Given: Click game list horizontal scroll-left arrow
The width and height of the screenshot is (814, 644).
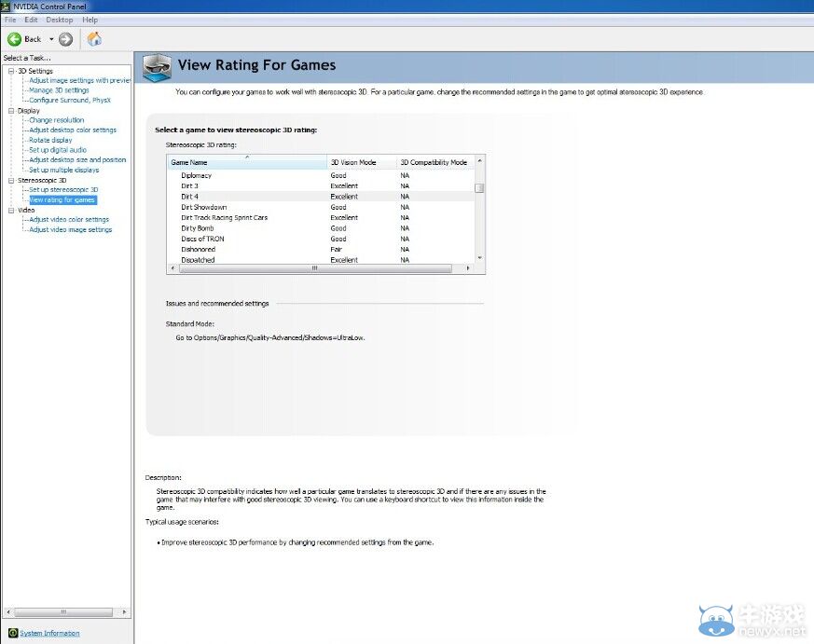Looking at the screenshot, I should [172, 268].
